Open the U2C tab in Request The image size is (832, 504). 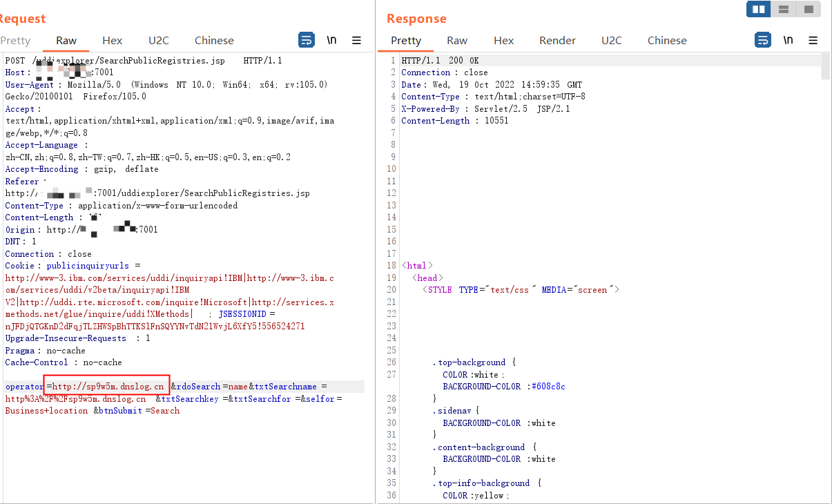coord(158,40)
